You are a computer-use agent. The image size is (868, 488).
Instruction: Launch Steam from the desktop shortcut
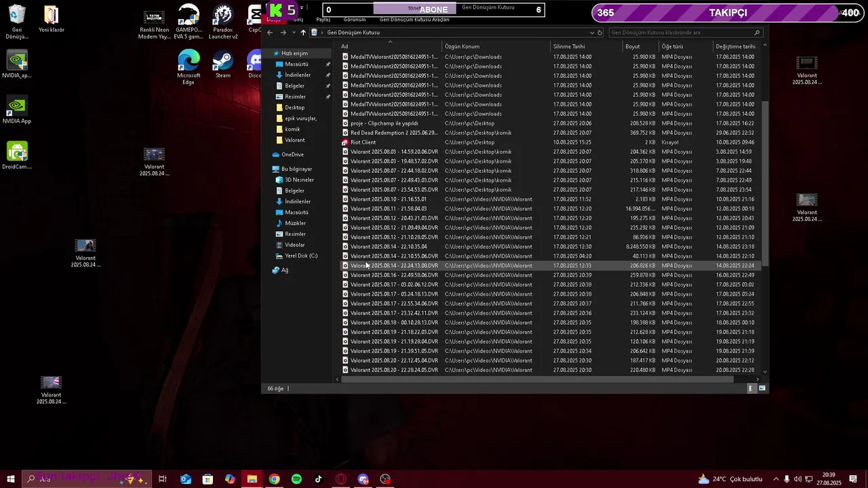click(x=222, y=65)
